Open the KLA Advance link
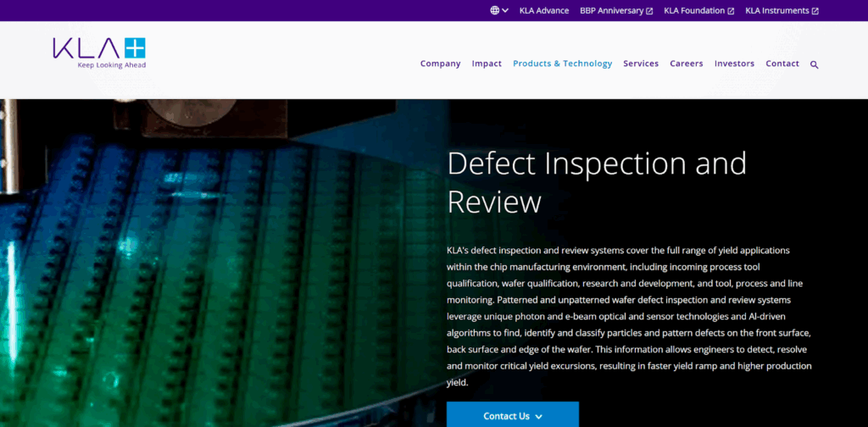Viewport: 868px width, 427px height. point(543,10)
